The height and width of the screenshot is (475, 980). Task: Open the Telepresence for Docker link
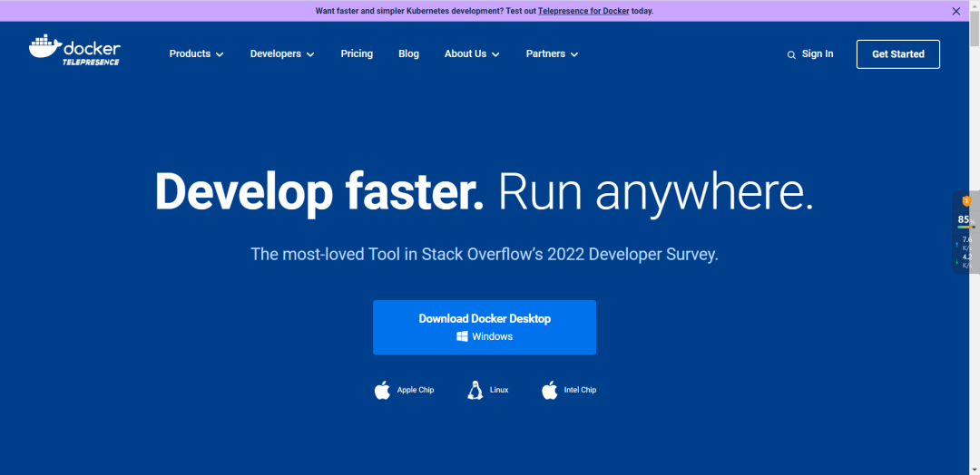pyautogui.click(x=583, y=11)
